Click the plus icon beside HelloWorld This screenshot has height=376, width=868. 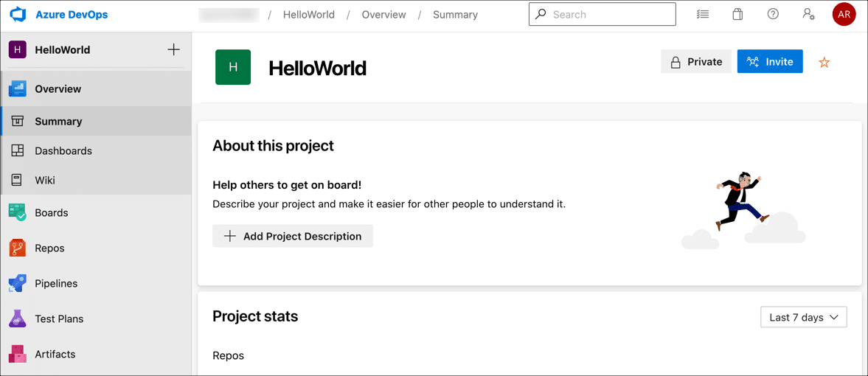pos(173,50)
